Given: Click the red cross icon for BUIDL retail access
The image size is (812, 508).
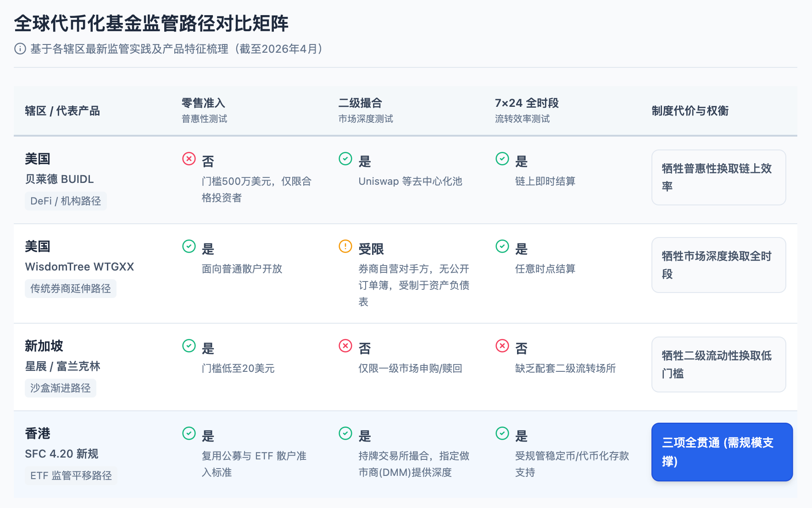Looking at the screenshot, I should point(189,159).
